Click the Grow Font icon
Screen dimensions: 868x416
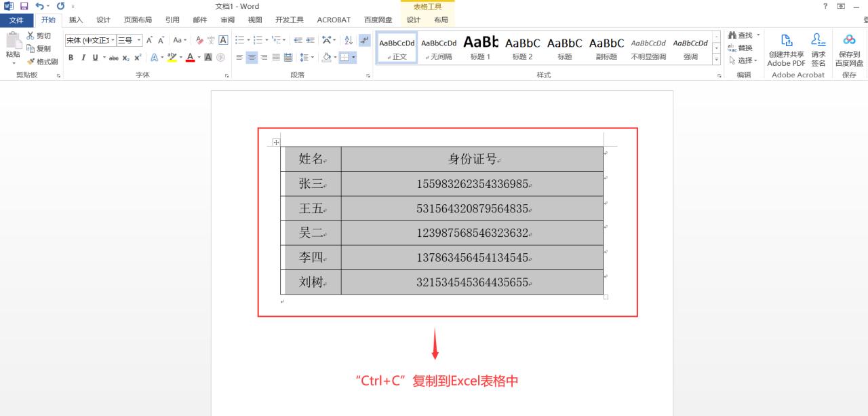coord(149,40)
